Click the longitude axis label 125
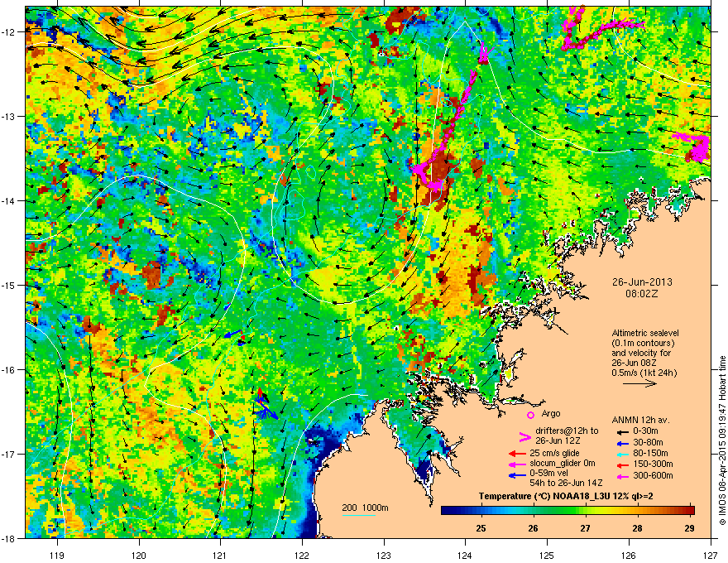This screenshot has height=563, width=728. (x=547, y=555)
